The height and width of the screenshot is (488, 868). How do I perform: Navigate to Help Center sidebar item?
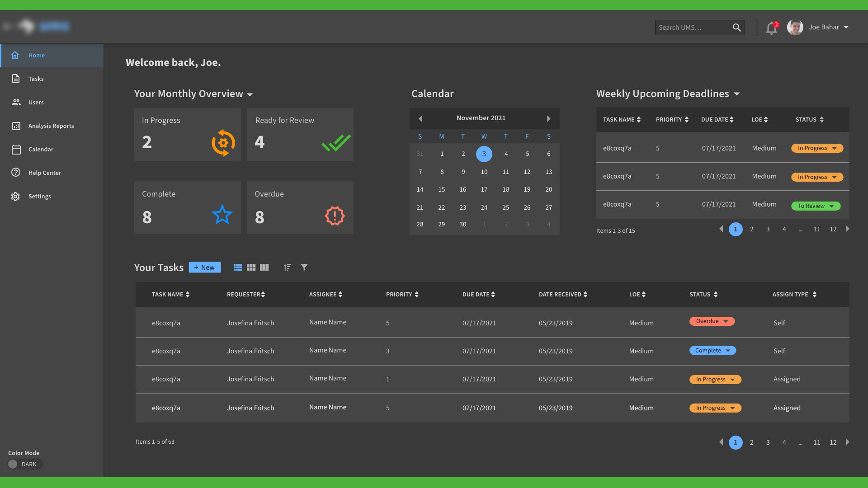(x=44, y=173)
